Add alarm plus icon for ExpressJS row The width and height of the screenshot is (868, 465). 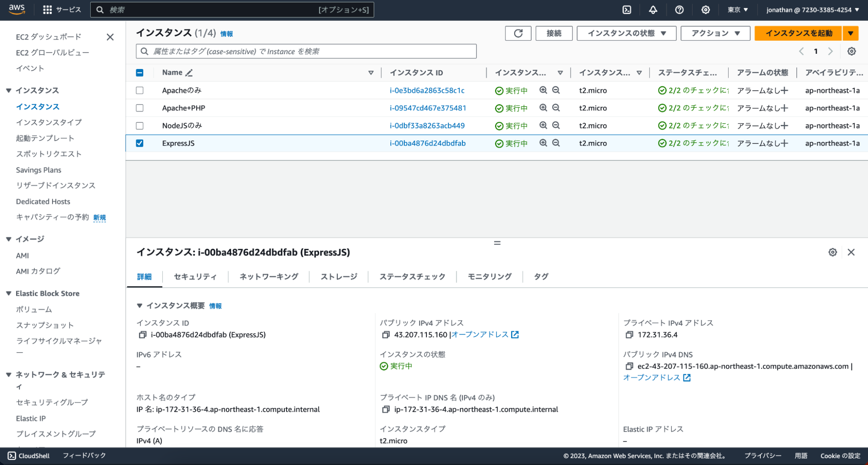pyautogui.click(x=784, y=143)
